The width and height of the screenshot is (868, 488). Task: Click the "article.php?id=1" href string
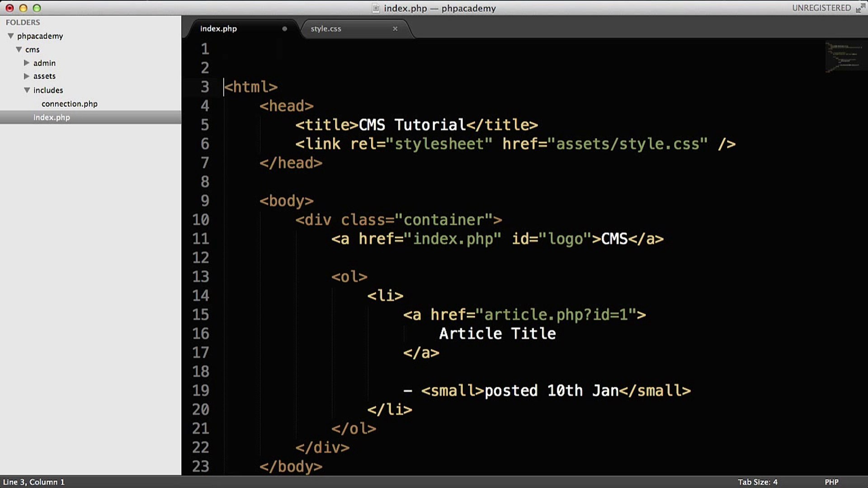[556, 314]
